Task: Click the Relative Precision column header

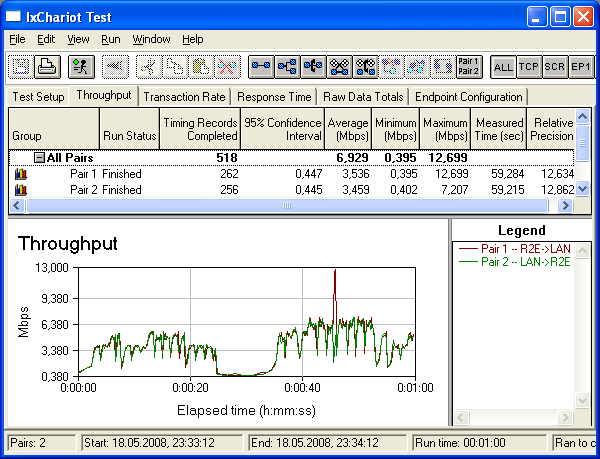Action: [x=551, y=129]
